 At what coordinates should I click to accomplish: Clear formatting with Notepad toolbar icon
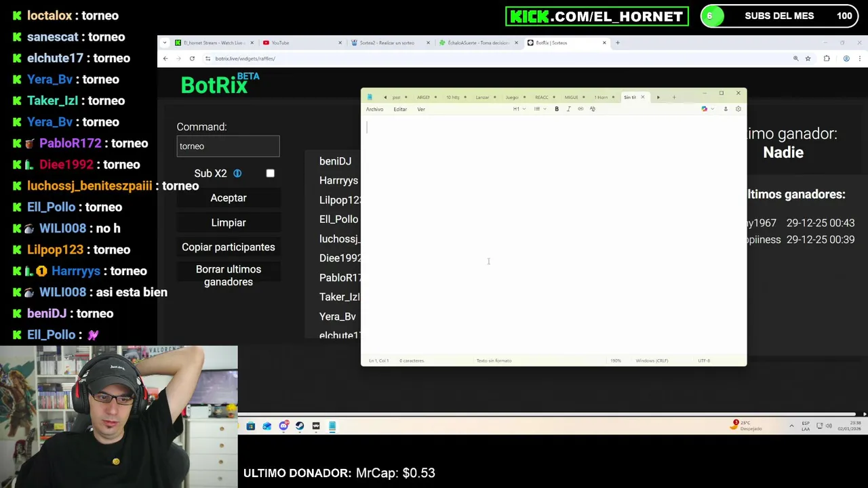tap(593, 109)
